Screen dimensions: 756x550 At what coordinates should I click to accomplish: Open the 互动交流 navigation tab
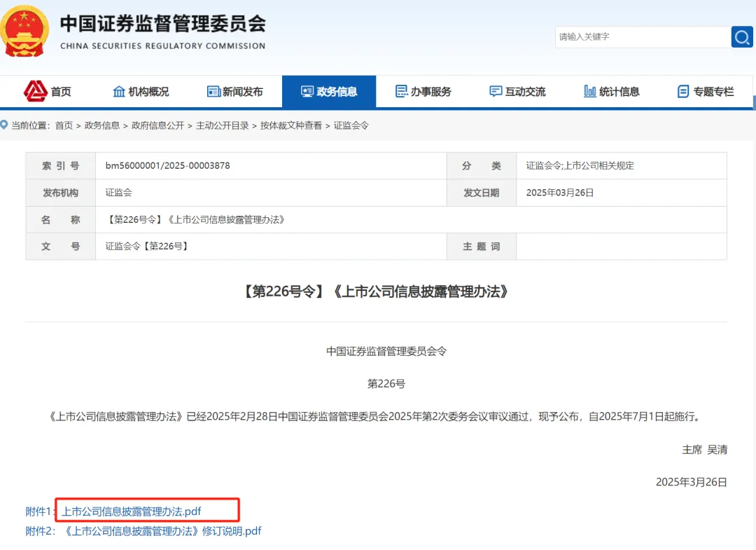pyautogui.click(x=517, y=91)
